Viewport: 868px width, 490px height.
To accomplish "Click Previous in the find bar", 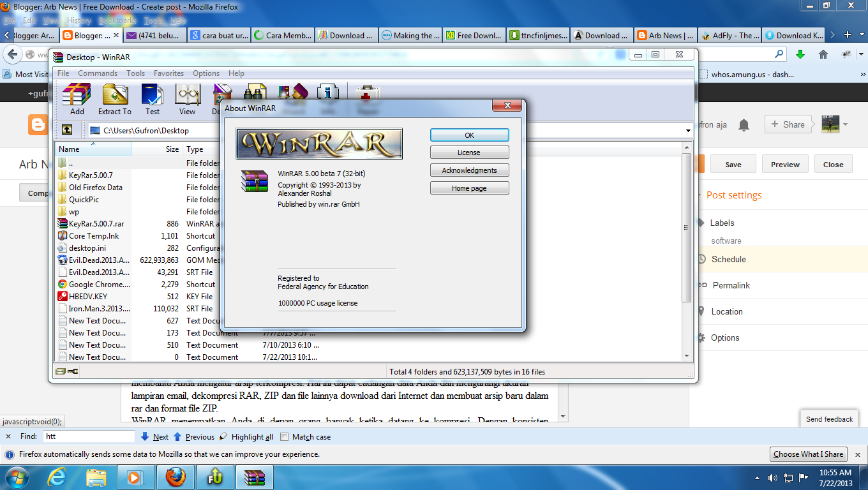I will [x=194, y=437].
